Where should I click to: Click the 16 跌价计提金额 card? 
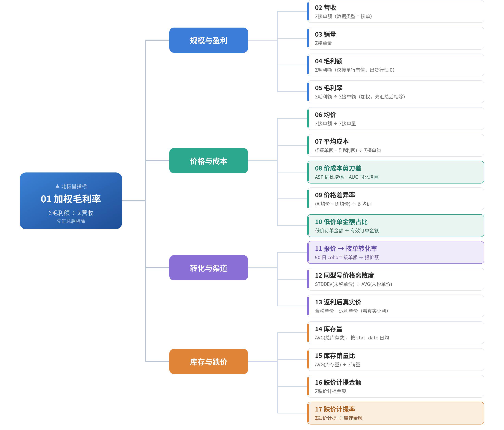tap(396, 386)
